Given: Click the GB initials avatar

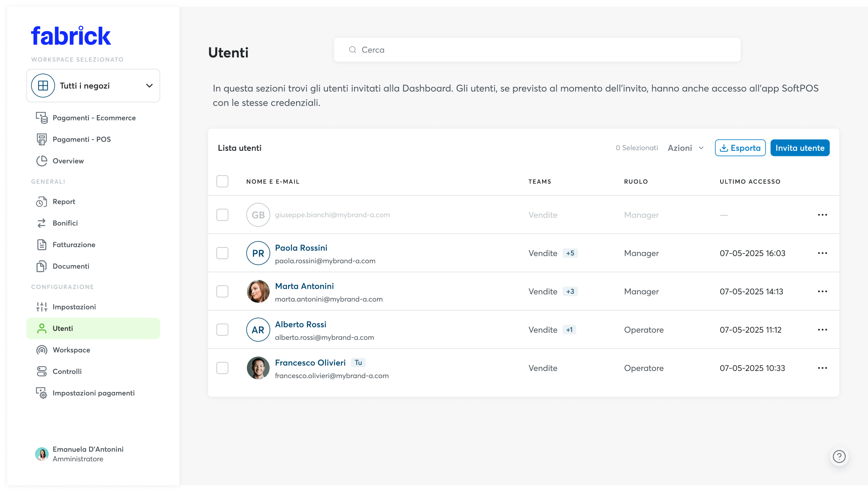Looking at the screenshot, I should (258, 215).
